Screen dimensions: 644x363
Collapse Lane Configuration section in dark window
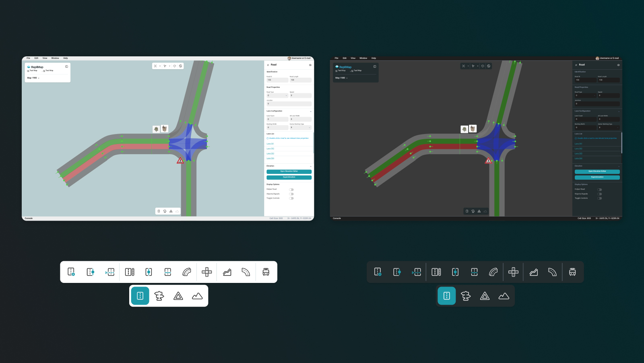[619, 111]
